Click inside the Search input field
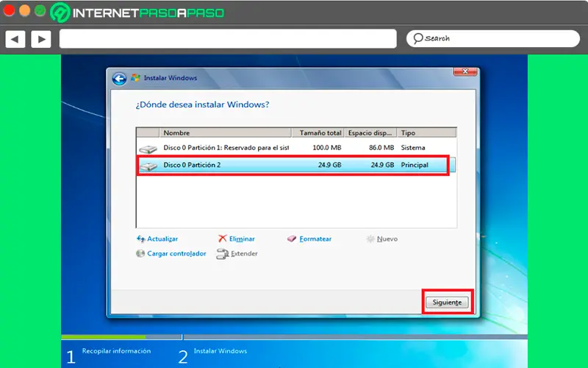 493,39
